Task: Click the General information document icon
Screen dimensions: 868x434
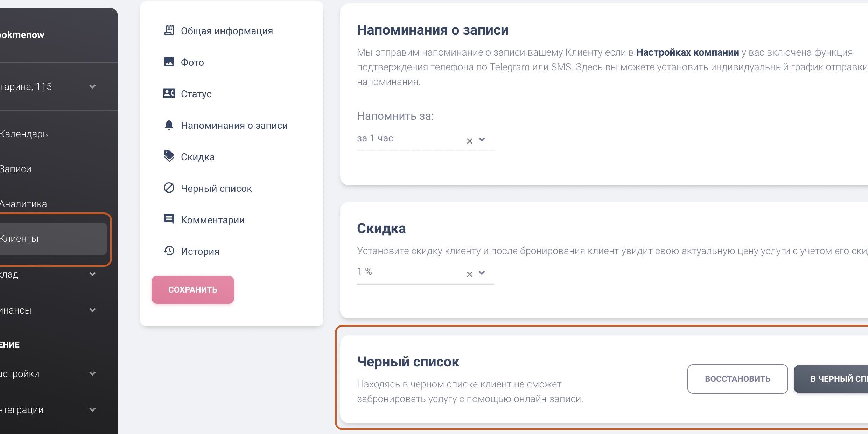Action: pyautogui.click(x=169, y=30)
